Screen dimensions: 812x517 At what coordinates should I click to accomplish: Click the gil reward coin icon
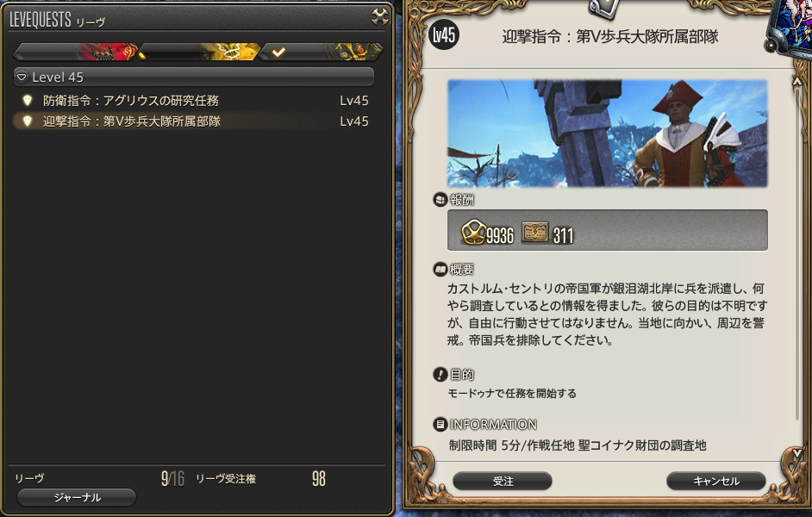tap(473, 232)
